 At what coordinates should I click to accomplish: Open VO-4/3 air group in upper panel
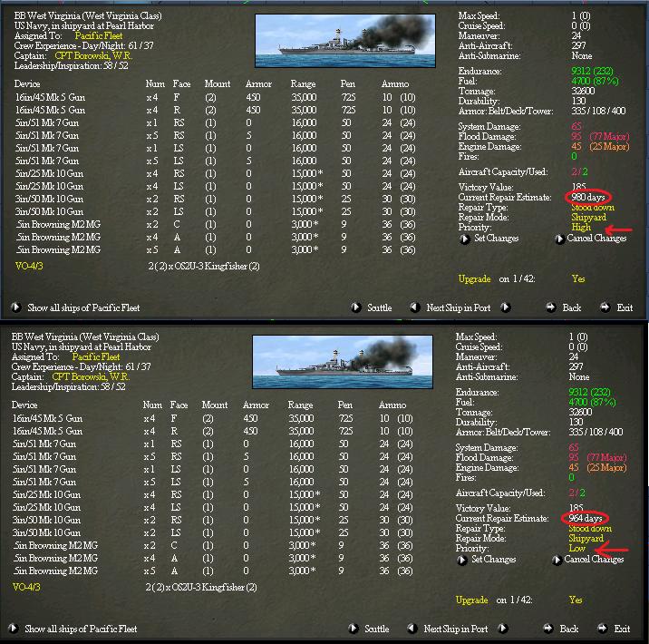coord(29,266)
